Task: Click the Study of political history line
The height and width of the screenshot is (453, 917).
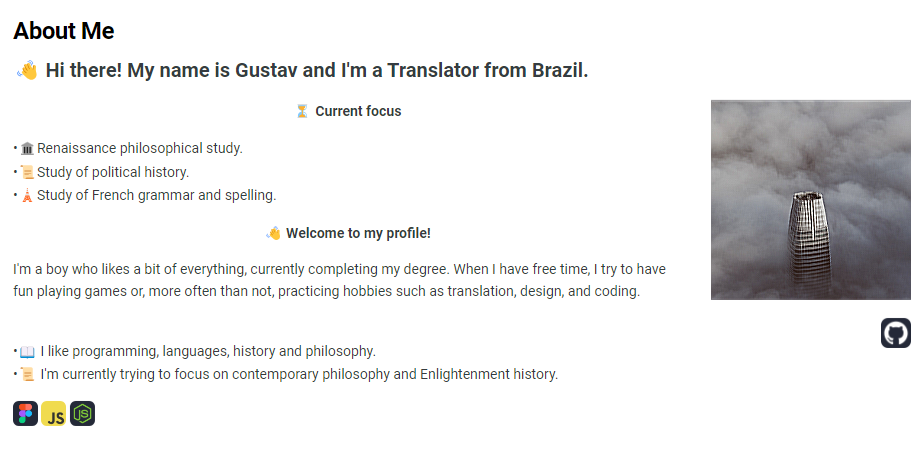Action: pyautogui.click(x=113, y=172)
